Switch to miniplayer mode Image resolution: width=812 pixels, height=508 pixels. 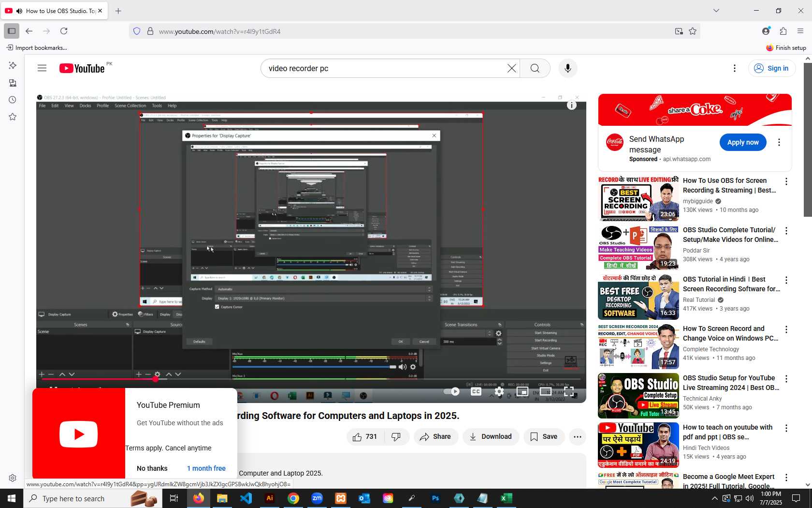[522, 391]
